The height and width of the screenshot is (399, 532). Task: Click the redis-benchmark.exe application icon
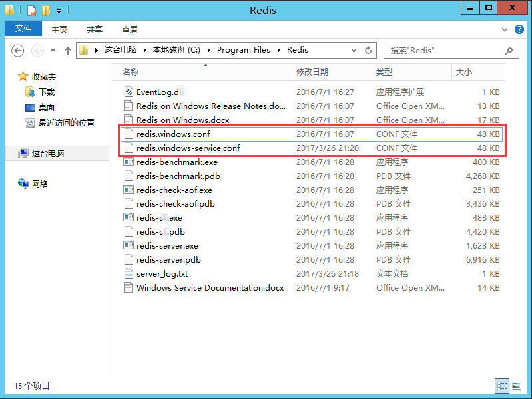(x=129, y=162)
